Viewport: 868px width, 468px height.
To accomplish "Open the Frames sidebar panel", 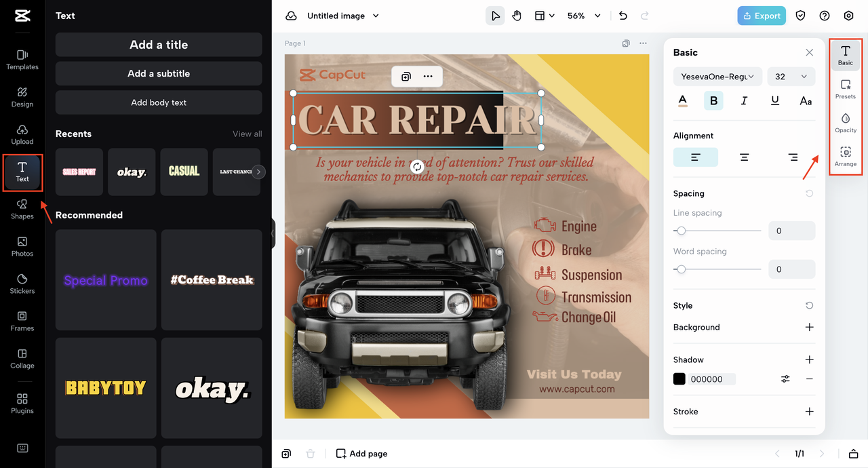I will point(22,320).
